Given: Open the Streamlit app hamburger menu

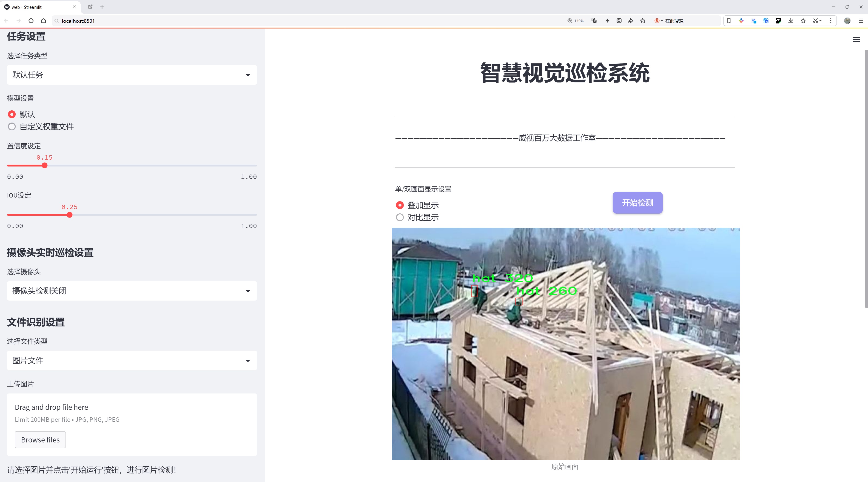Looking at the screenshot, I should 856,40.
